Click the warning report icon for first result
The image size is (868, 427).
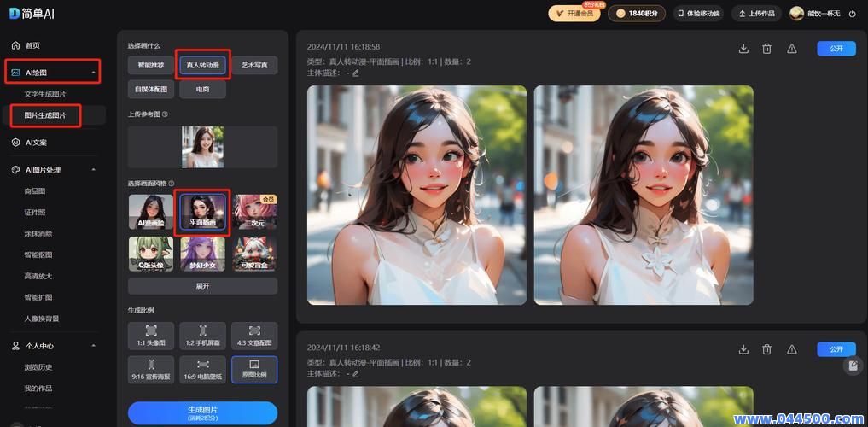tap(791, 49)
